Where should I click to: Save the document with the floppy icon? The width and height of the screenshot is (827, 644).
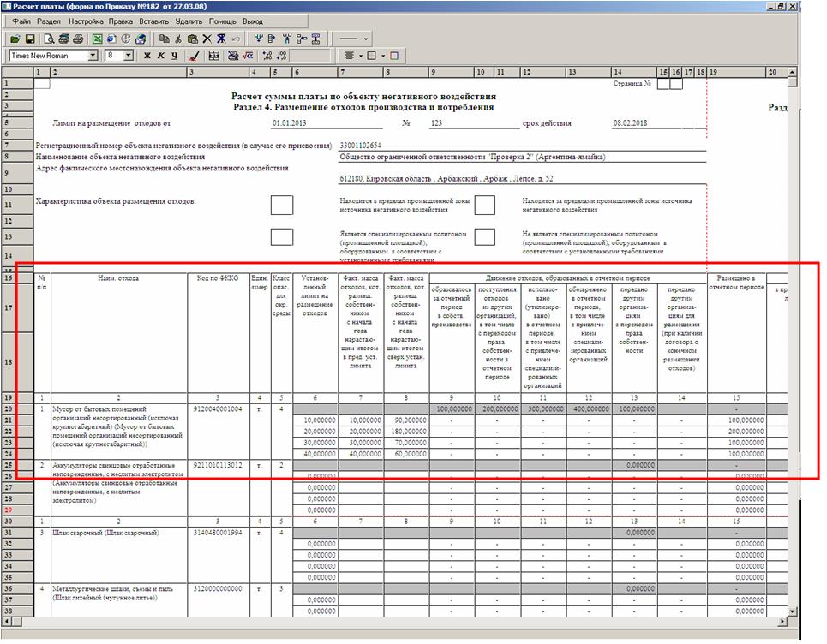29,39
